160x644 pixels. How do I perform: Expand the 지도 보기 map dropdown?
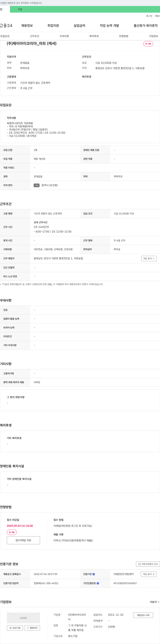coord(149,258)
